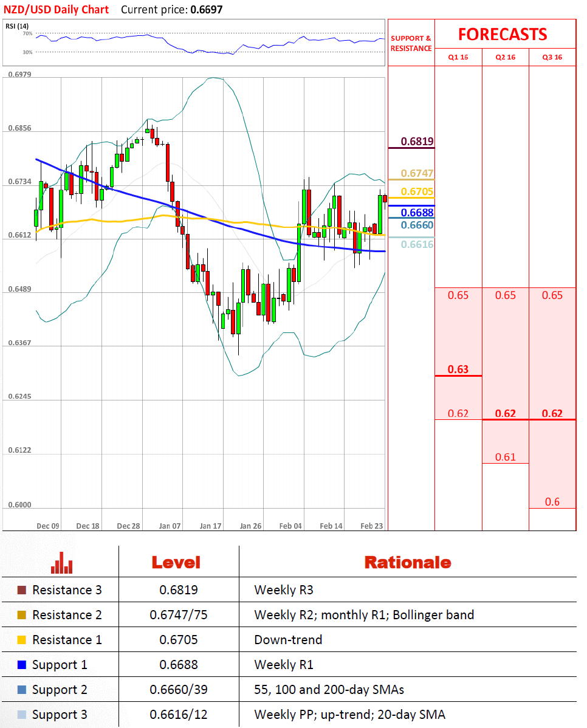The image size is (587, 728).
Task: Click the Resistance 2 row label
Action: coord(67,615)
